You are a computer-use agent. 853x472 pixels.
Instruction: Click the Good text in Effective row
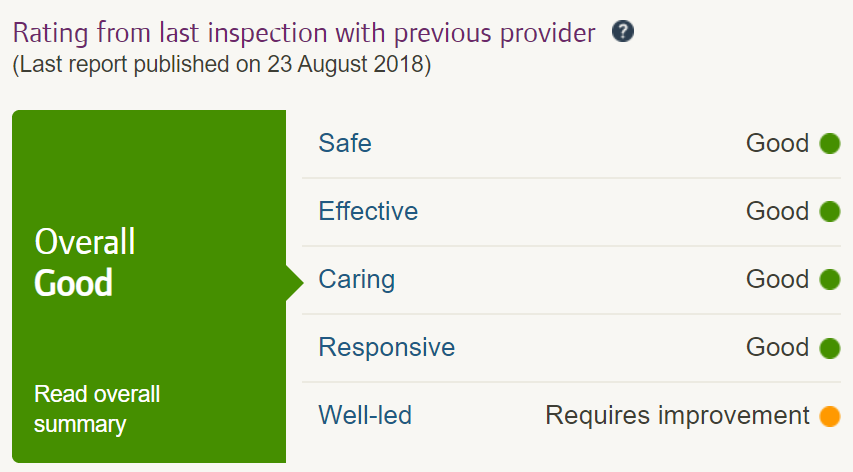click(777, 212)
